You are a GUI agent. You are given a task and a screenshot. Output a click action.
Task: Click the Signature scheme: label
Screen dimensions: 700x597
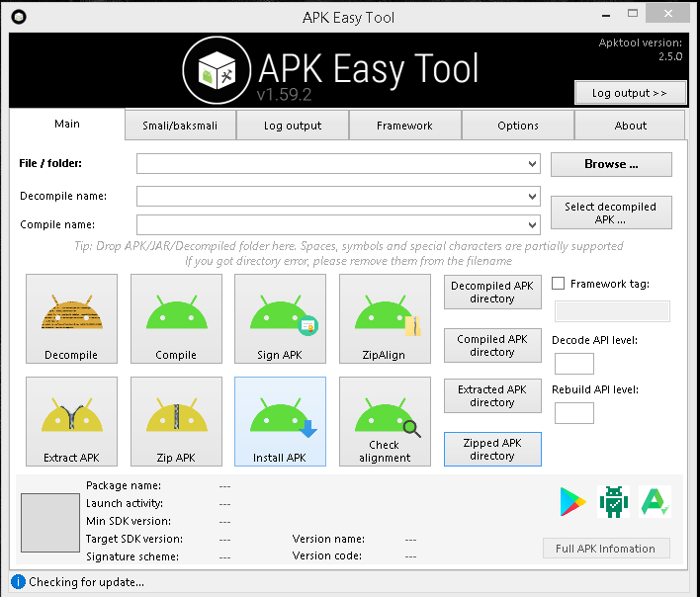click(132, 556)
